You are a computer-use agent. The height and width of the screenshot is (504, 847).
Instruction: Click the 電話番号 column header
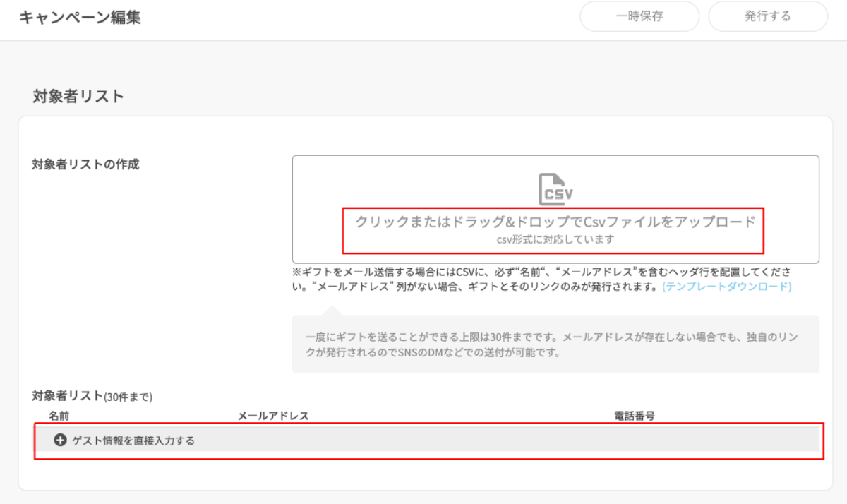point(634,416)
